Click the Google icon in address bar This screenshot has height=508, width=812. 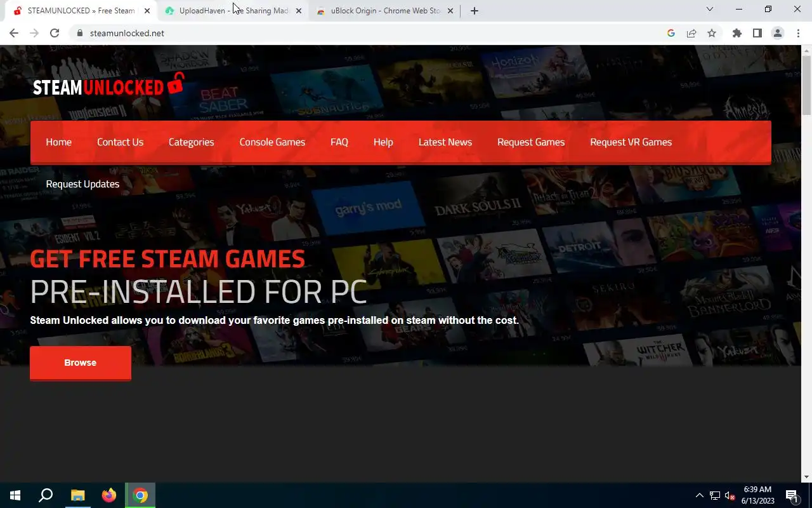click(671, 33)
